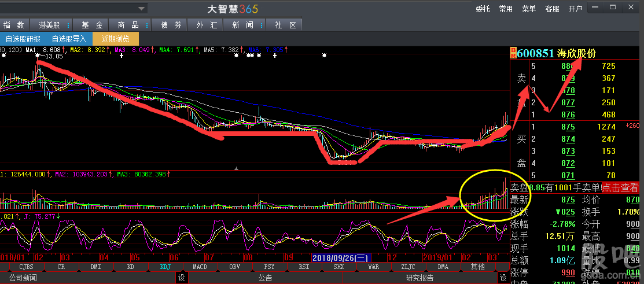The height and width of the screenshot is (284, 644).
Task: Switch indicator to RSI
Action: pyautogui.click(x=304, y=267)
